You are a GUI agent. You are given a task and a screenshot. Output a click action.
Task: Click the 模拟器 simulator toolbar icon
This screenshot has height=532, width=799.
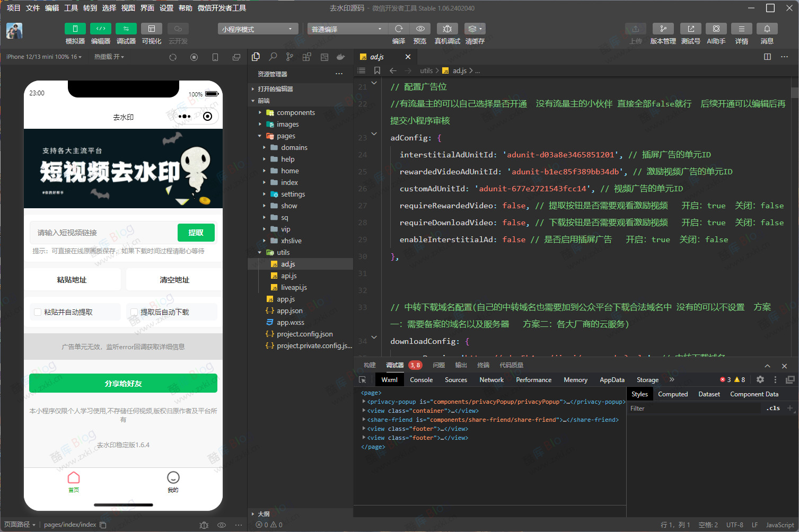tap(75, 29)
